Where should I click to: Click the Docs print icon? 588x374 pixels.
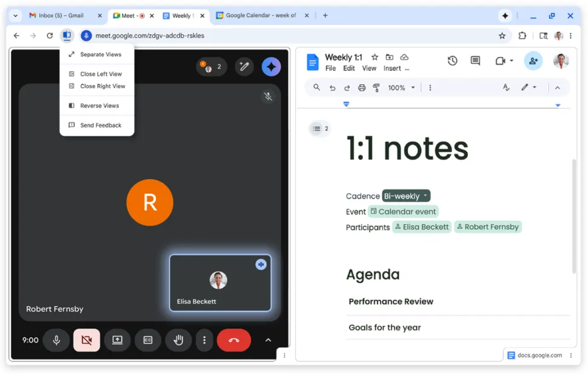click(361, 87)
